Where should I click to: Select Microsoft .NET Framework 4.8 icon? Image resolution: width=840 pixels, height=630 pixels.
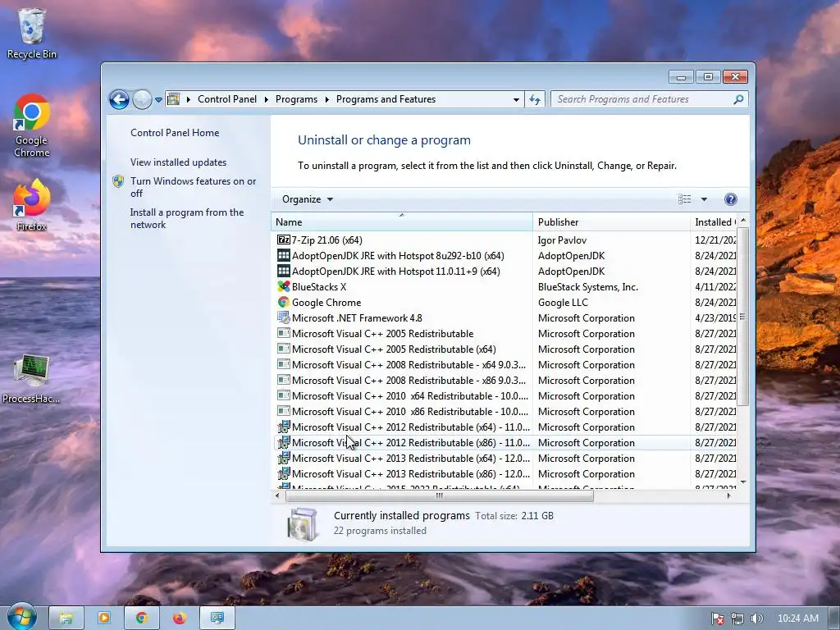tap(283, 317)
